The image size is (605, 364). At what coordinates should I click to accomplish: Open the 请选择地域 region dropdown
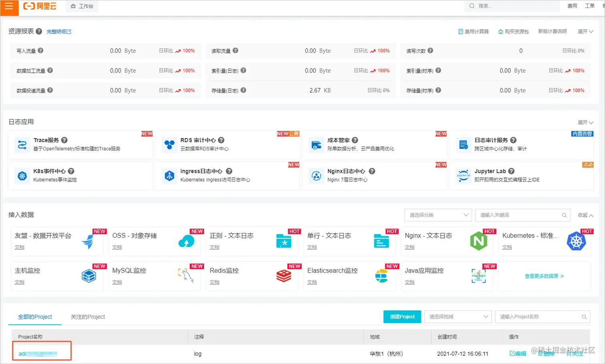coord(458,316)
